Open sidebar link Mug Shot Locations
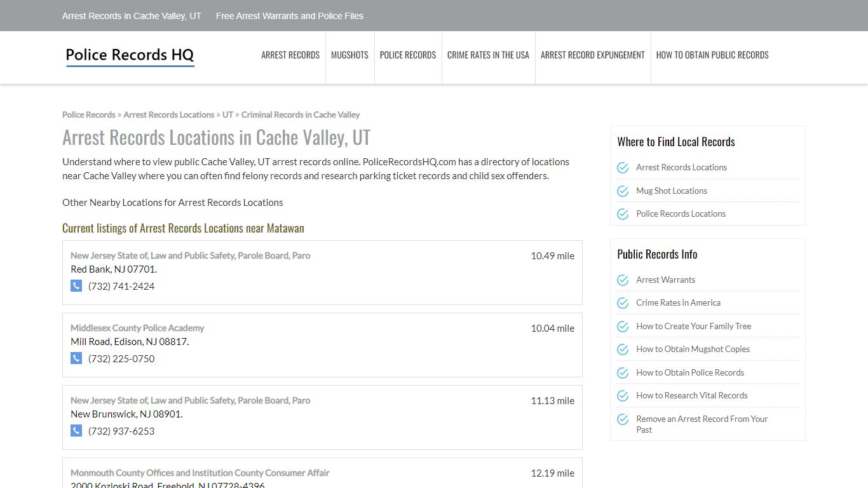This screenshot has height=488, width=868. 672,191
